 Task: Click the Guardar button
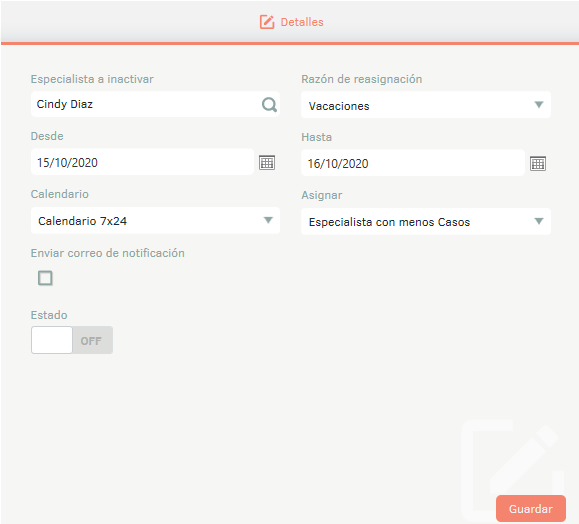pyautogui.click(x=531, y=508)
